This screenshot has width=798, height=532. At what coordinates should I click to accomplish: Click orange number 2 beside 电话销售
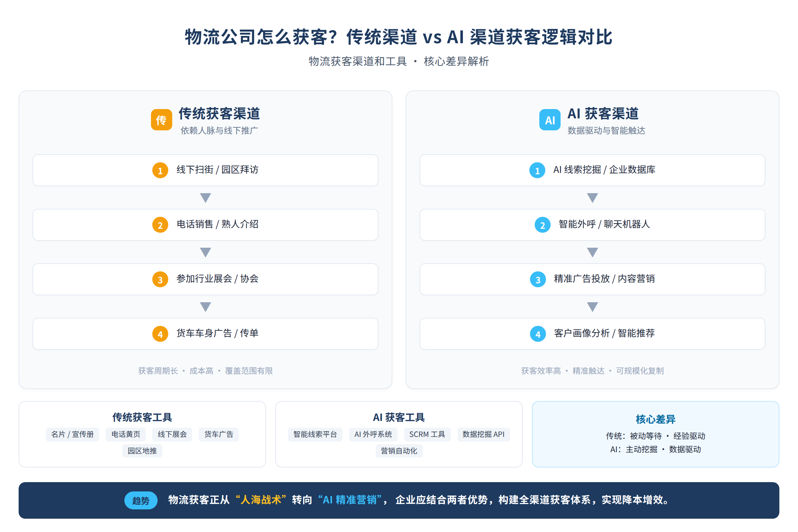tap(160, 225)
